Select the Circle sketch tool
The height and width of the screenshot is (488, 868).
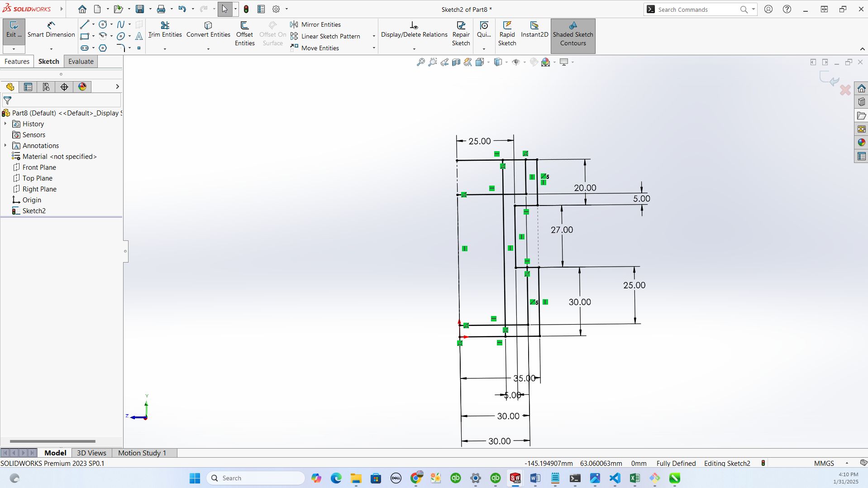103,24
